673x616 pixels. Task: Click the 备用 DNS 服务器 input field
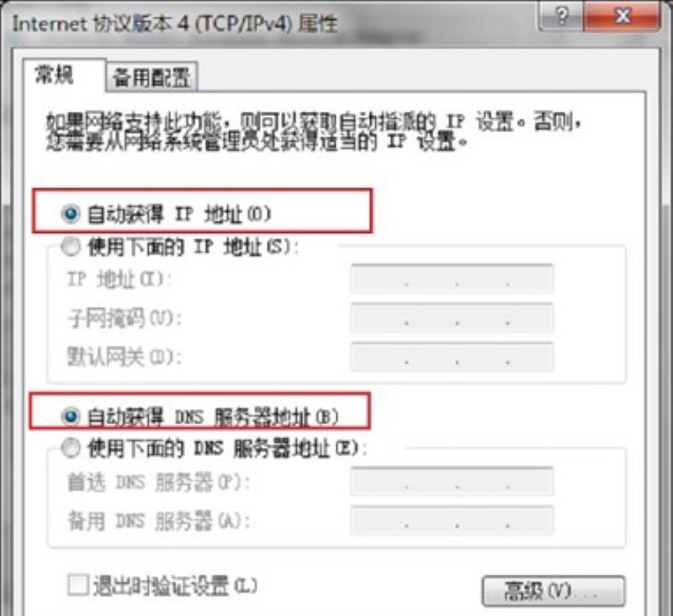point(452,520)
